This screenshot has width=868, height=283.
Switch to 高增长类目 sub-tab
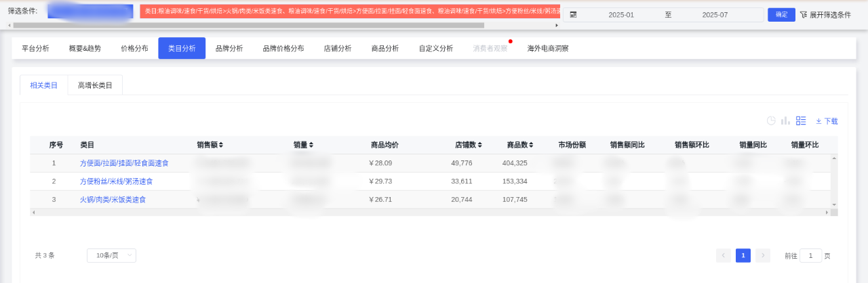(95, 85)
